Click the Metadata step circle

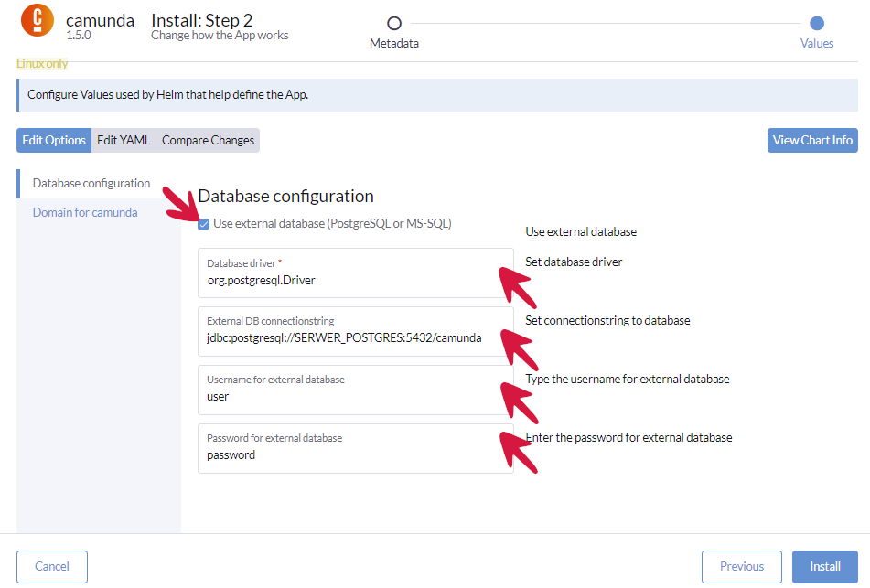[x=394, y=23]
